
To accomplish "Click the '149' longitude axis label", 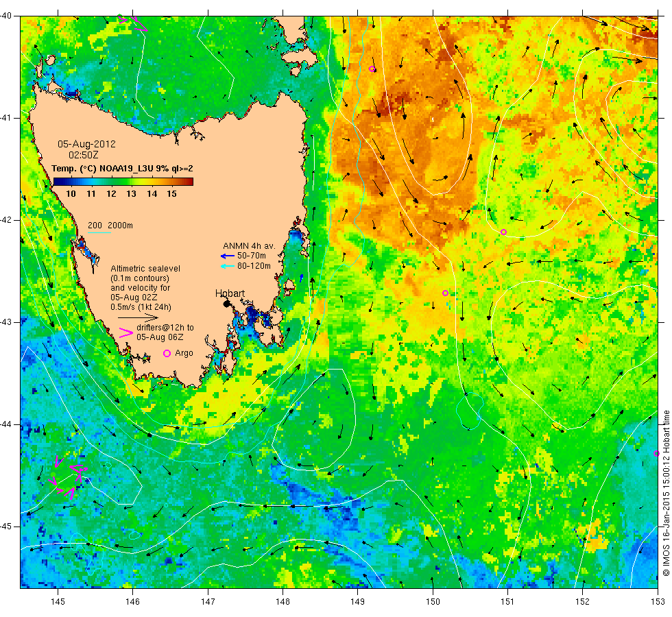I will [x=357, y=602].
